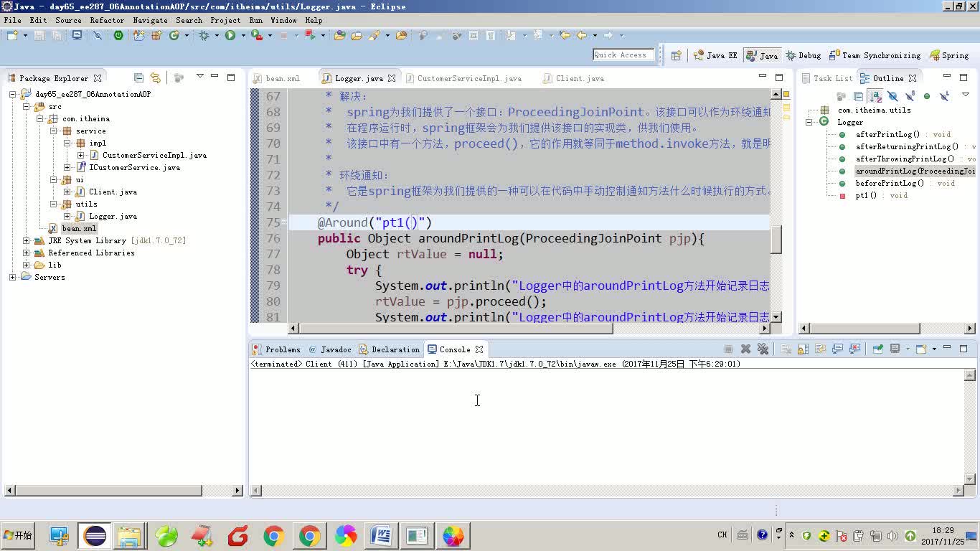Collapse the com.itheima package node
This screenshot has width=980, height=551.
pyautogui.click(x=40, y=118)
